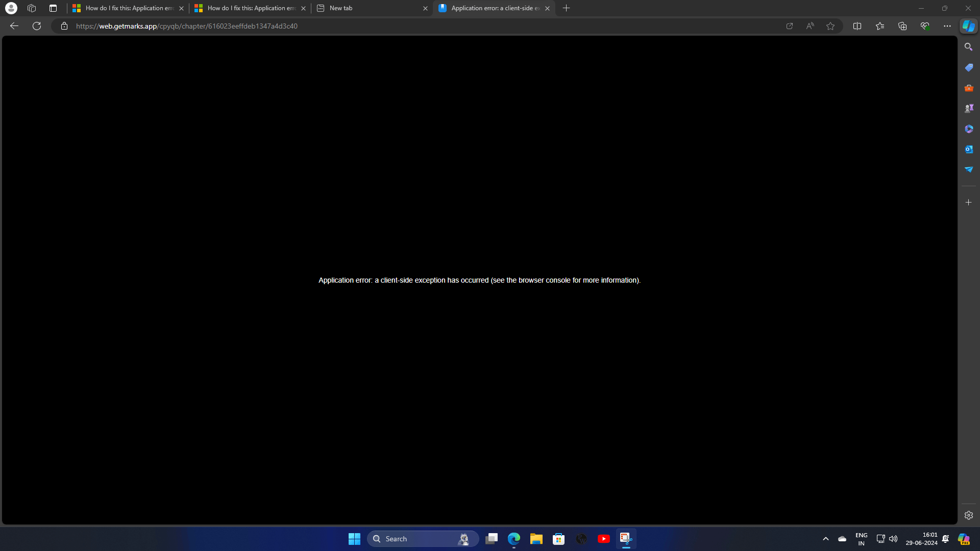Image resolution: width=980 pixels, height=551 pixels.
Task: Open the Outlook icon in Edge sidebar
Action: [968, 149]
